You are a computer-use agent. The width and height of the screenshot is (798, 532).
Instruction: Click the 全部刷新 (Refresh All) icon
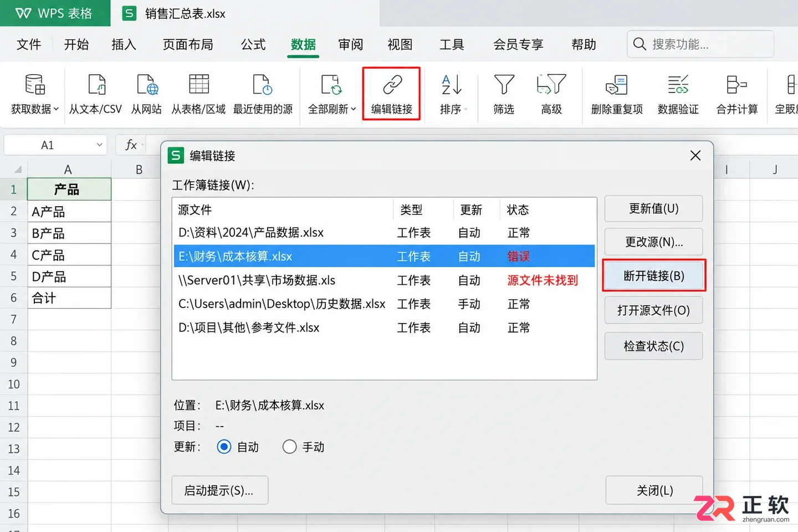coord(331,85)
